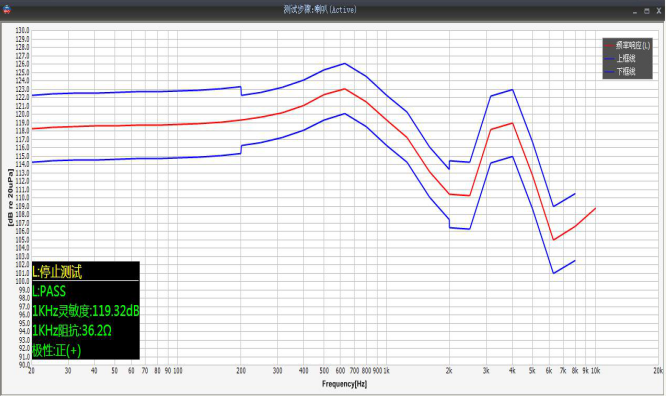Viewport: 667px width, 396px height.
Task: Click the window title 测试步骤 (Active)
Action: pos(320,10)
